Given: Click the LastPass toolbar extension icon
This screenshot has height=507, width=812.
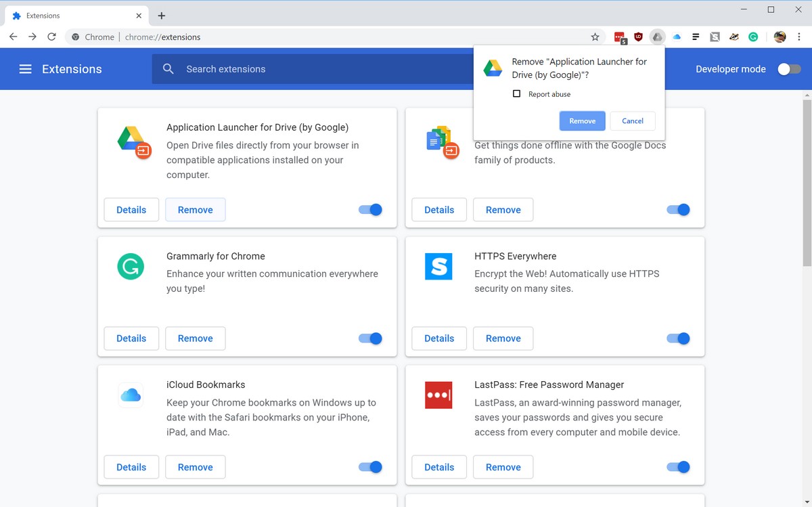Looking at the screenshot, I should 621,37.
